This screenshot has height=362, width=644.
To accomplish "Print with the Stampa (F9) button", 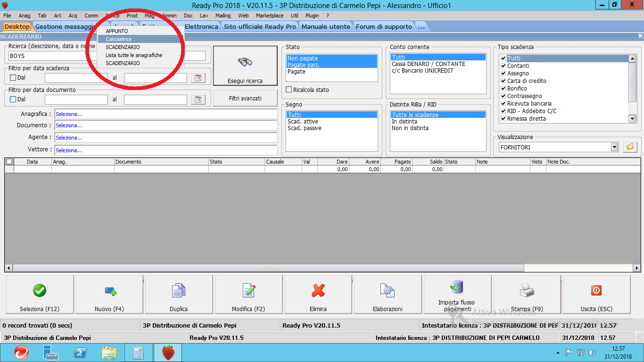I will click(x=527, y=295).
